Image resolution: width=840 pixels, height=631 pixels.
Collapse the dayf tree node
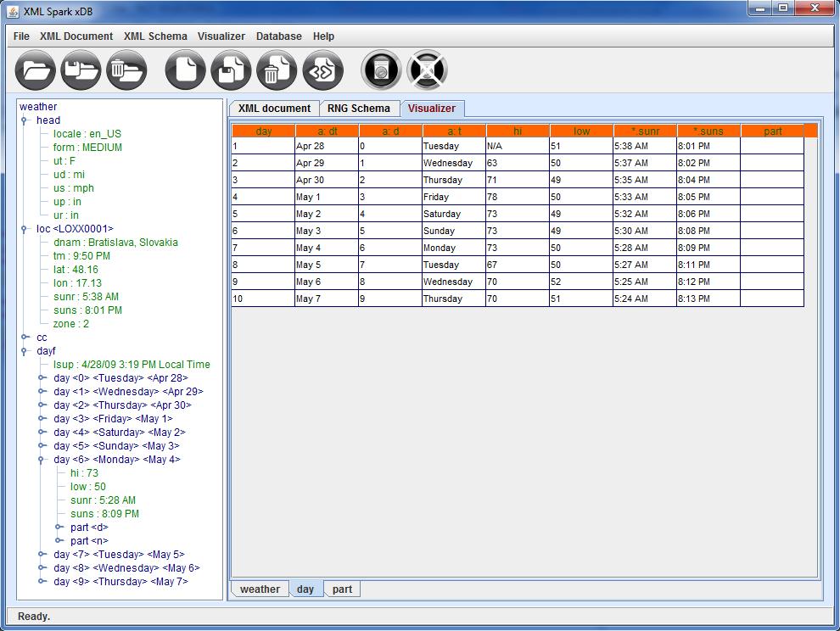(x=24, y=351)
